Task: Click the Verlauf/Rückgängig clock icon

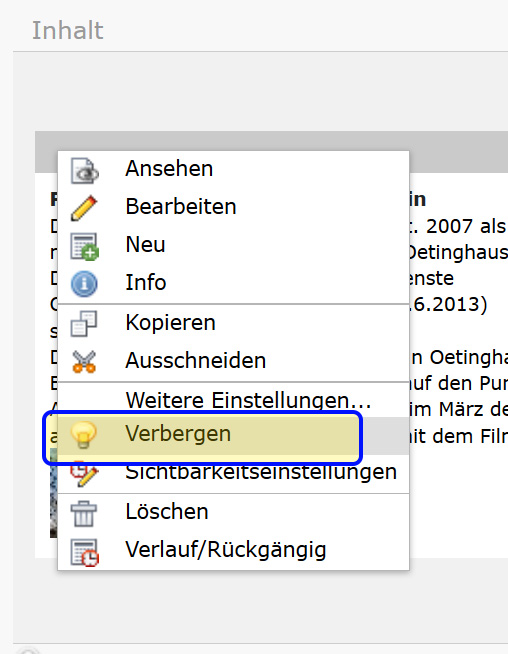Action: pos(85,553)
